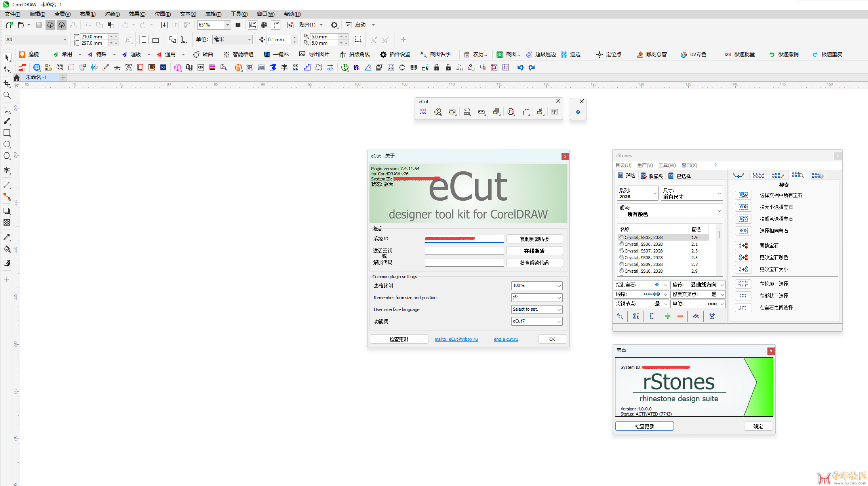Click the Options gear icon in toolbar

point(334,25)
